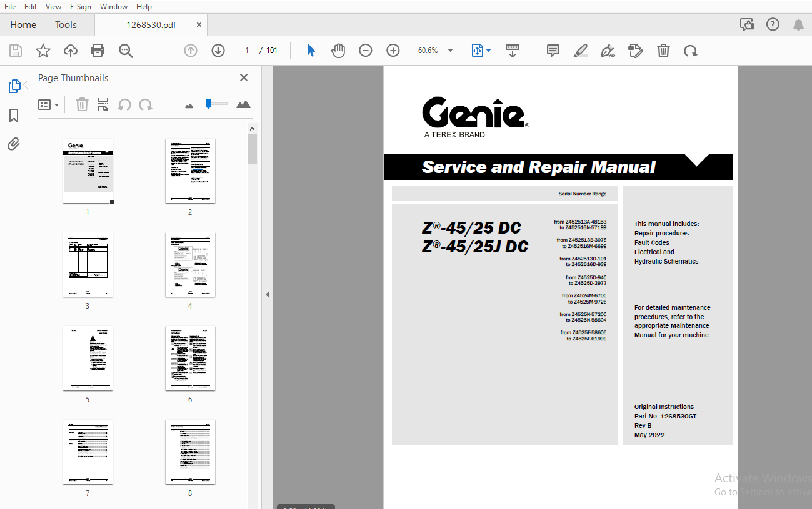This screenshot has height=509, width=812.
Task: Click the insert pages thumbnail panel icon
Action: (x=103, y=105)
